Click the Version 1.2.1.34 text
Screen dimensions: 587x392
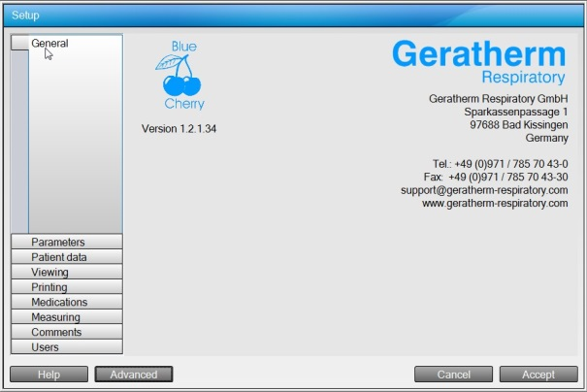click(179, 128)
